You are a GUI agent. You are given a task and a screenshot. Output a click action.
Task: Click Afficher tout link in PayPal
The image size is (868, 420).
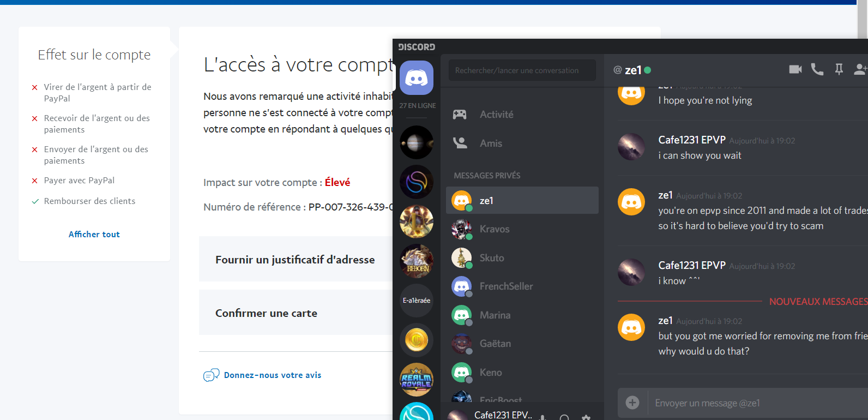coord(94,234)
